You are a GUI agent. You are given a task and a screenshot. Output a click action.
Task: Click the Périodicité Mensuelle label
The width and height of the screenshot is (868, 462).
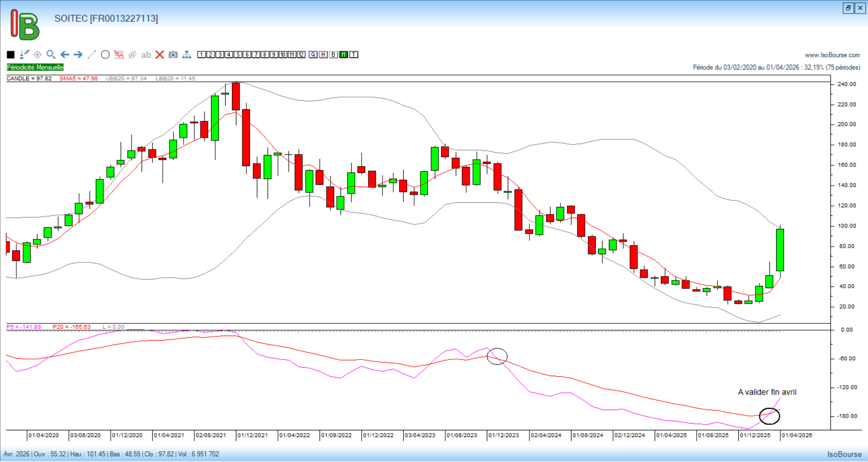click(35, 67)
